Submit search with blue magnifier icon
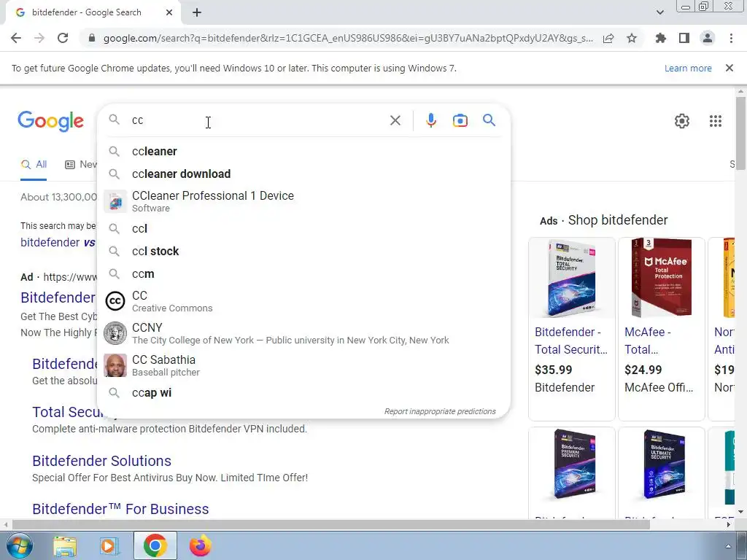The width and height of the screenshot is (747, 560). (489, 120)
